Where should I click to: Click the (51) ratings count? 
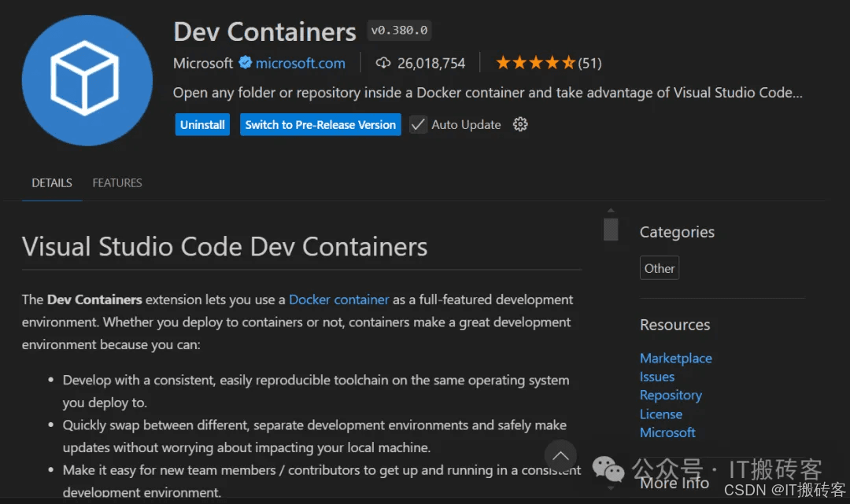click(589, 64)
